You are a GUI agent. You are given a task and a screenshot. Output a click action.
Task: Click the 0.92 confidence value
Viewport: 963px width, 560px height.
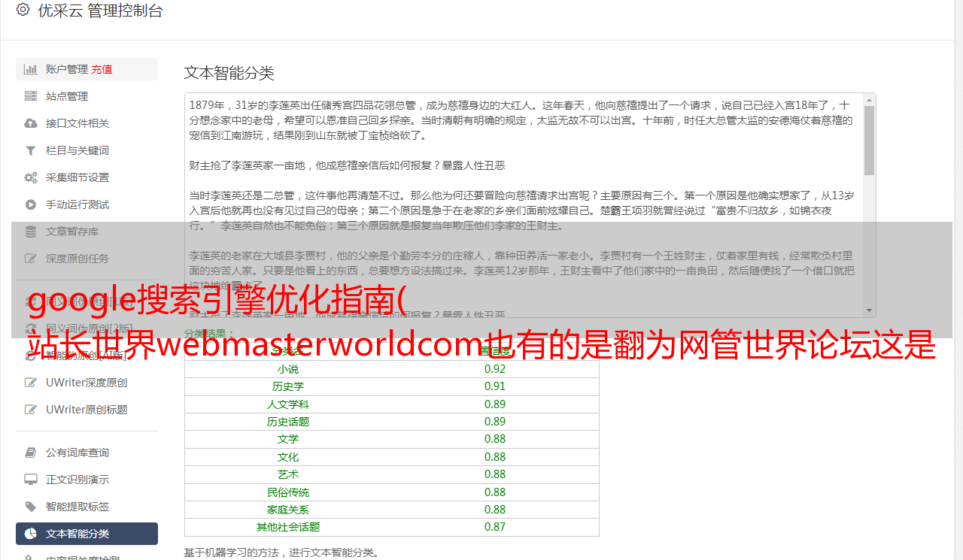tap(495, 369)
